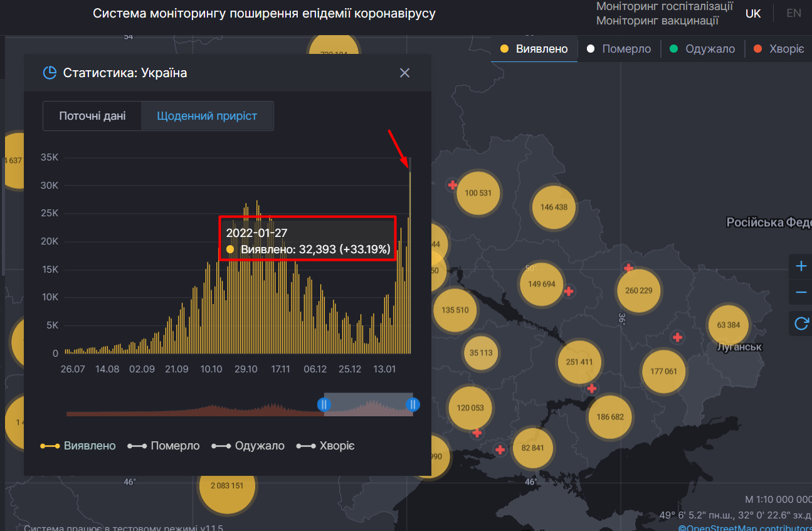This screenshot has height=531, width=812.
Task: Click hospital cross marker near 100 531
Action: point(452,185)
